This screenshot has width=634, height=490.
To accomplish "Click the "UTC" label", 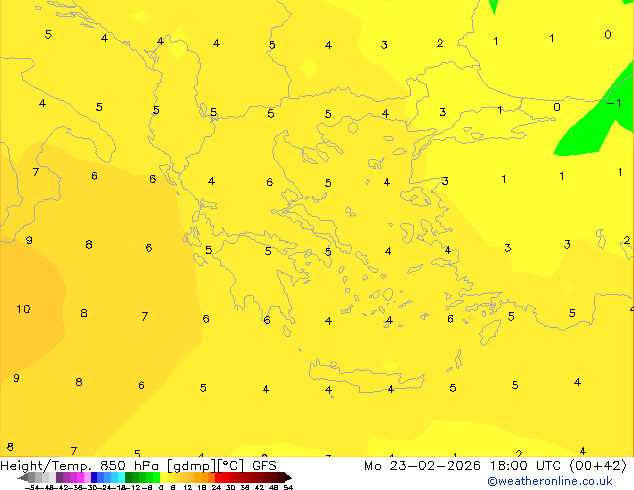I will 549,466.
